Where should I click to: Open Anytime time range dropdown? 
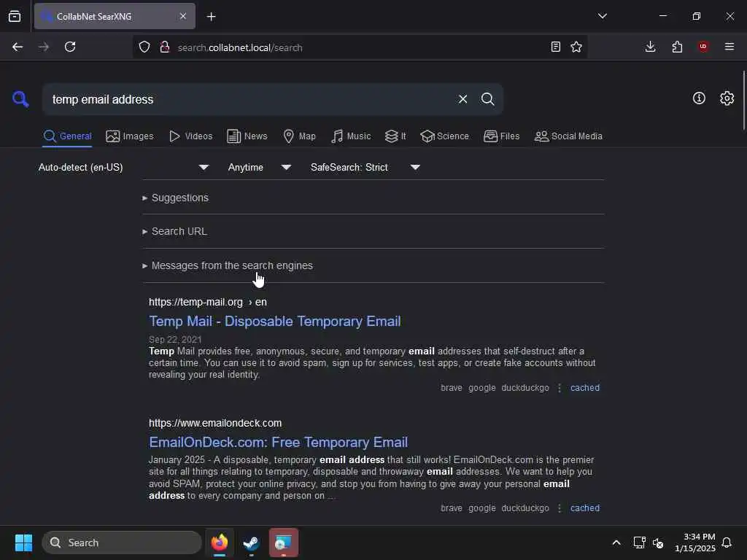pyautogui.click(x=260, y=167)
